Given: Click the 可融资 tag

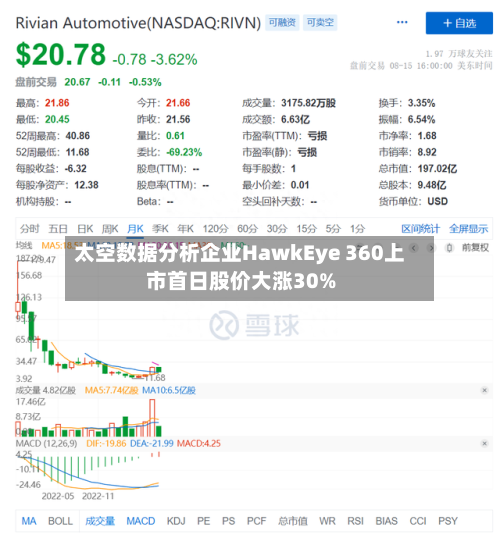Looking at the screenshot, I should pyautogui.click(x=282, y=23).
